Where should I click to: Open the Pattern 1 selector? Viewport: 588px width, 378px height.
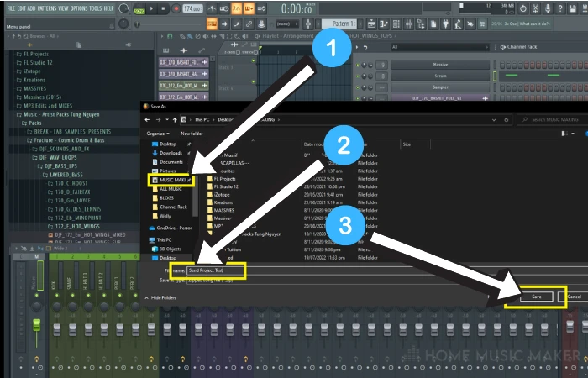click(339, 24)
